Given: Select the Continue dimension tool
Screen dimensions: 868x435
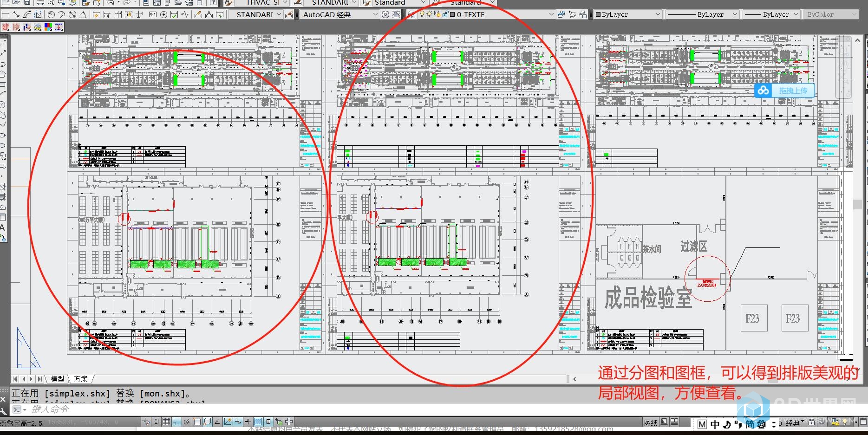Looking at the screenshot, I should 118,14.
